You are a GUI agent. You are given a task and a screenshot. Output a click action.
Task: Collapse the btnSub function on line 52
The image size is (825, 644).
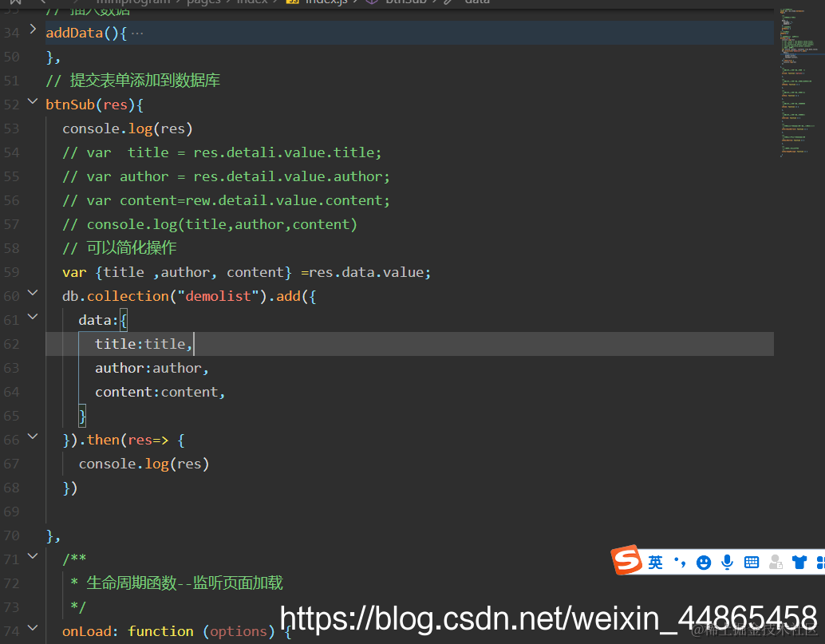point(33,101)
